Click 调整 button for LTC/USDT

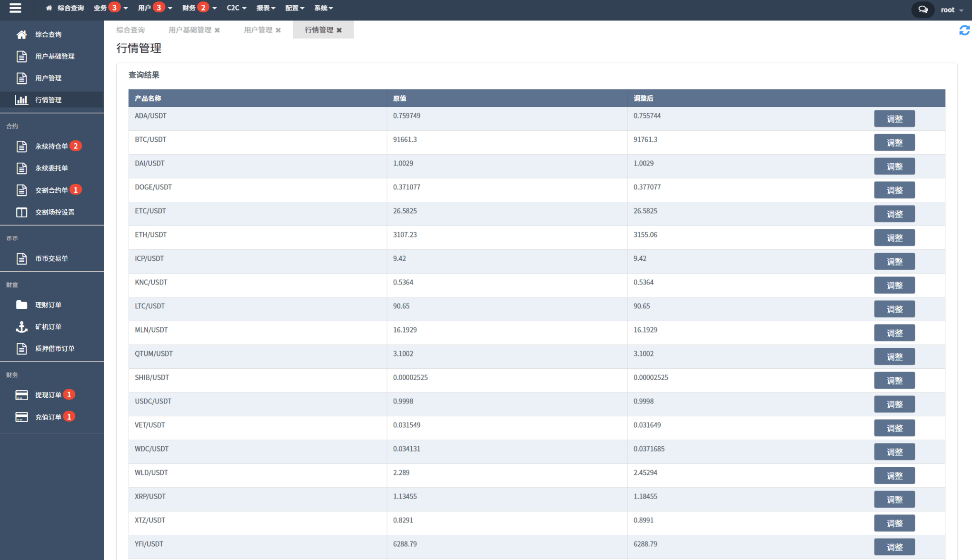click(894, 309)
